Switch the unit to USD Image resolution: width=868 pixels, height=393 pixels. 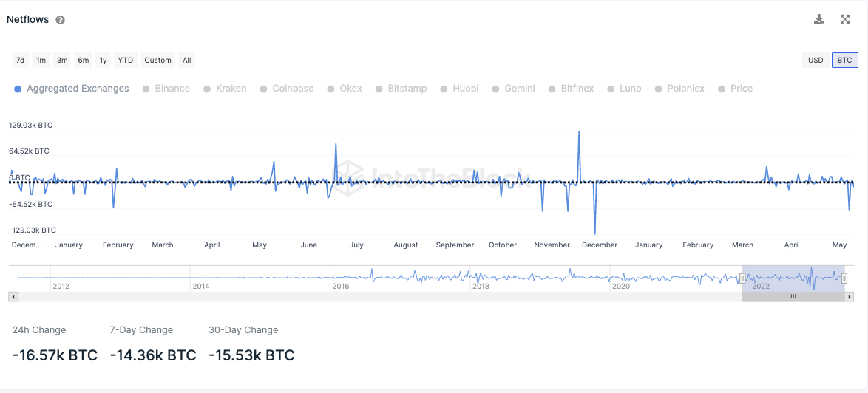[816, 60]
